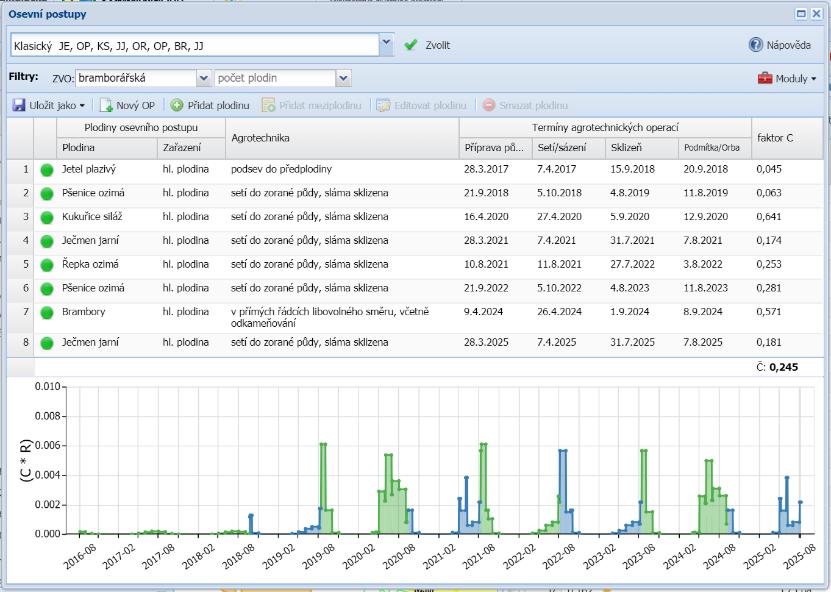831x592 pixels.
Task: Click the Uložit jako floppy disk icon
Action: 19,105
